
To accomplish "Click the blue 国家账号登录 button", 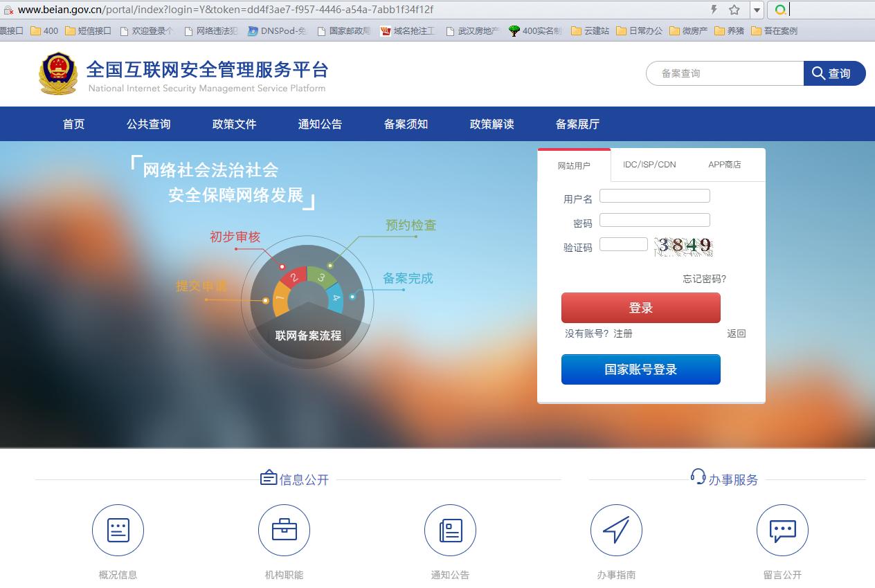I will tap(640, 369).
